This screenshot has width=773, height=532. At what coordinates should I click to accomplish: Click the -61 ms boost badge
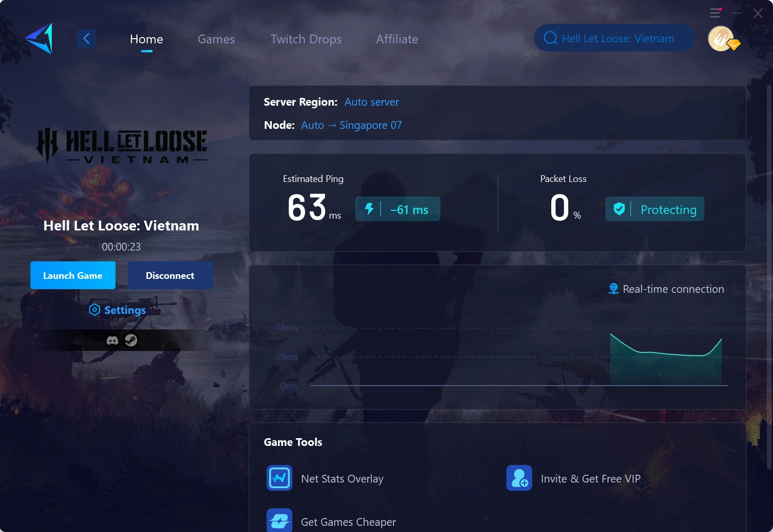(x=398, y=209)
